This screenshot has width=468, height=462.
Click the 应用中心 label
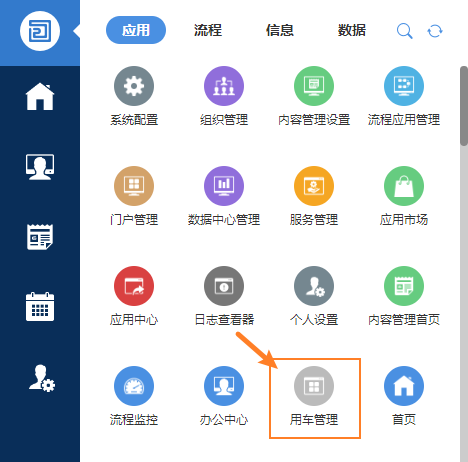(x=134, y=320)
